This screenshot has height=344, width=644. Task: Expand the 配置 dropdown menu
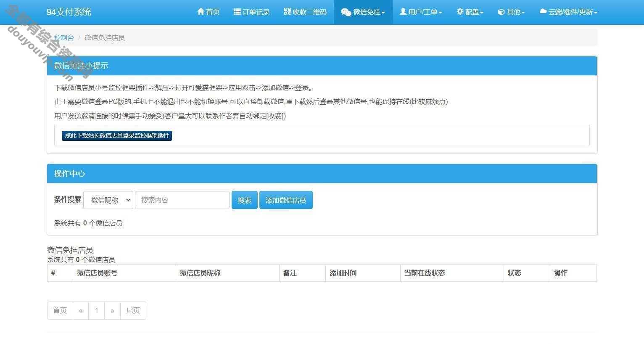(x=470, y=12)
